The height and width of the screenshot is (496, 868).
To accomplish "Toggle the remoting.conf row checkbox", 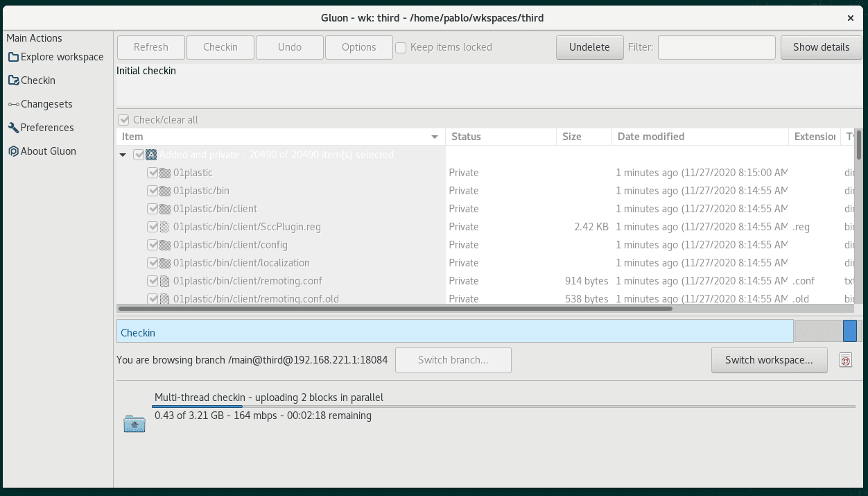I will tap(153, 281).
